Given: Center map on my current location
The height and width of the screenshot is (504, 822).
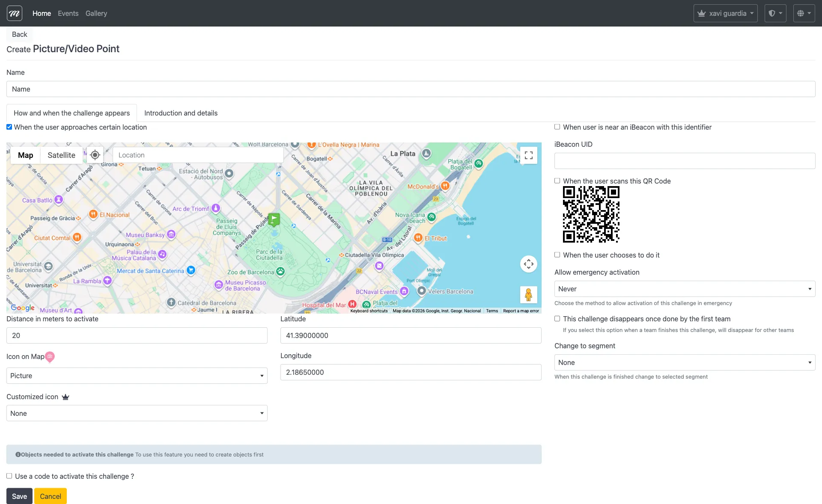Looking at the screenshot, I should point(95,155).
